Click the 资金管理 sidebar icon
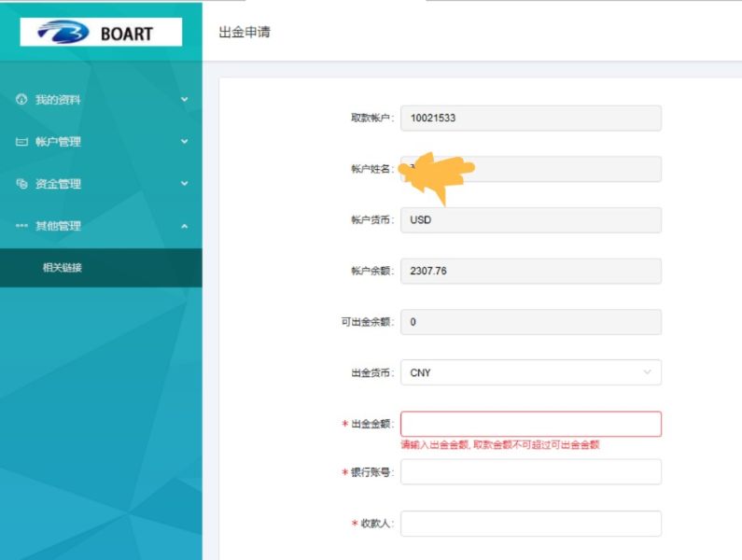Screen dimensions: 742x560 pyautogui.click(x=22, y=184)
